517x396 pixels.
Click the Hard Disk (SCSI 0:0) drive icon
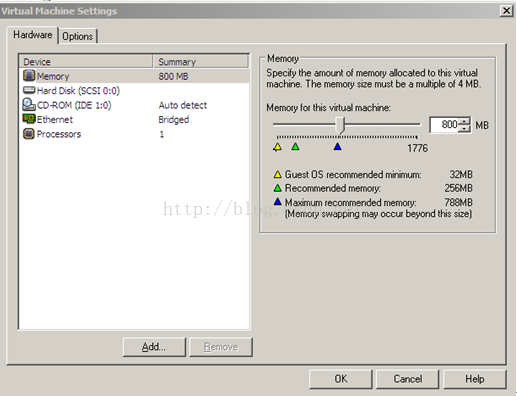pos(29,90)
